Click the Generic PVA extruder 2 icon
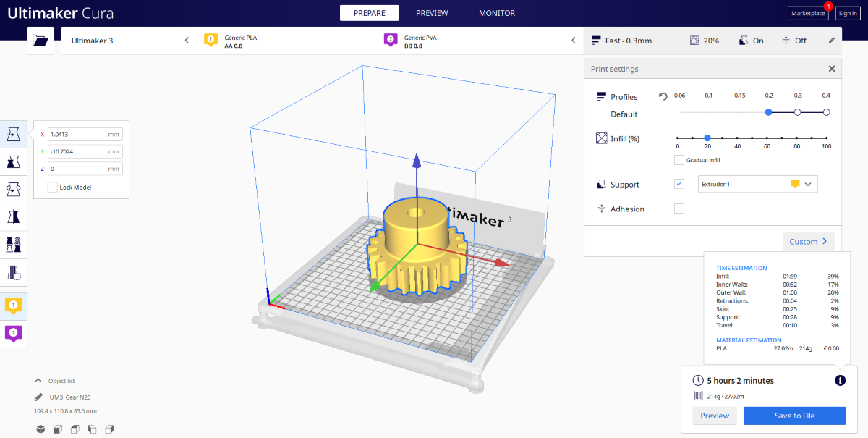This screenshot has height=438, width=868. click(391, 40)
